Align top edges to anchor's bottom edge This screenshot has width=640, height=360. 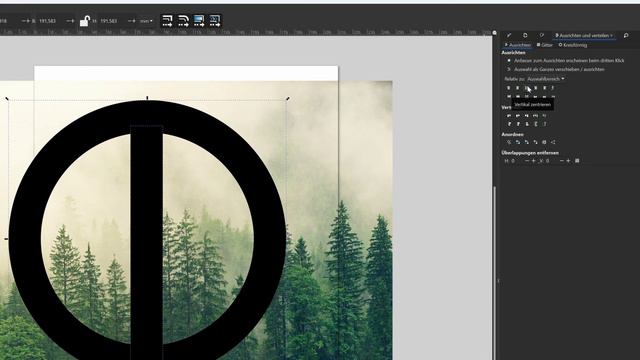point(544,97)
